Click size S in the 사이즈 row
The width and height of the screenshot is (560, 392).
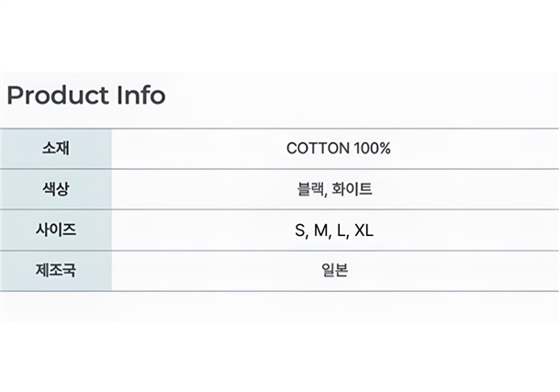point(299,230)
